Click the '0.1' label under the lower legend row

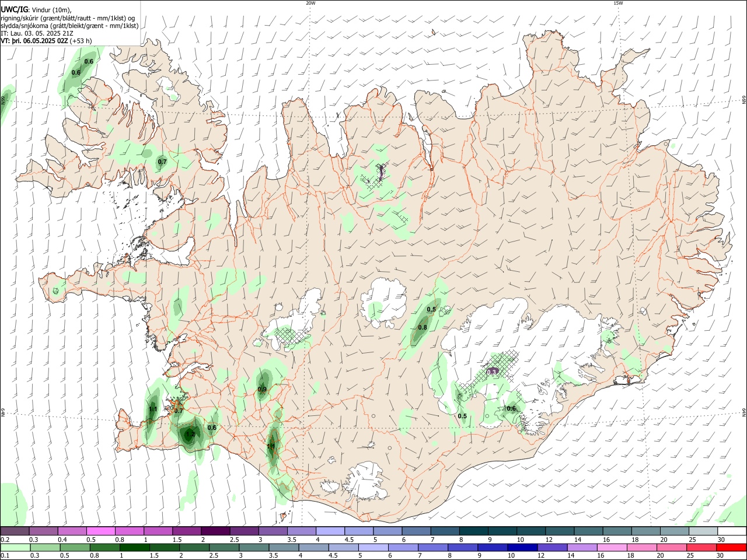point(5,556)
